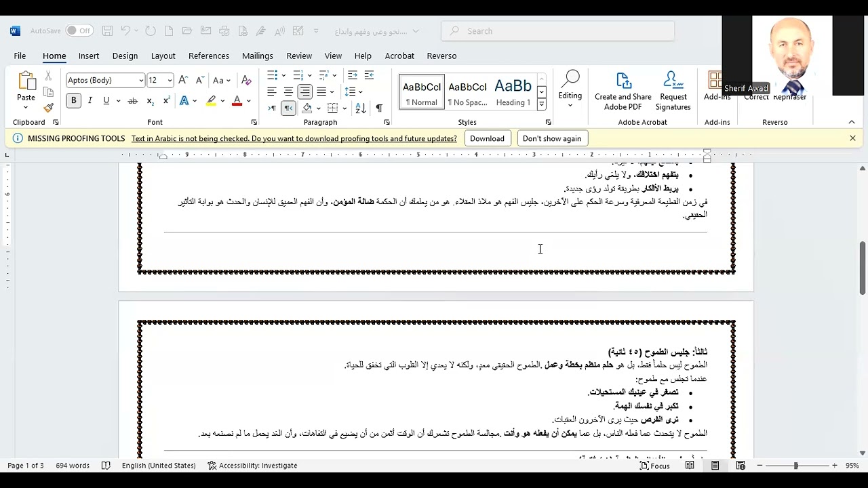Create a new blank document
This screenshot has height=488, width=868.
169,30
